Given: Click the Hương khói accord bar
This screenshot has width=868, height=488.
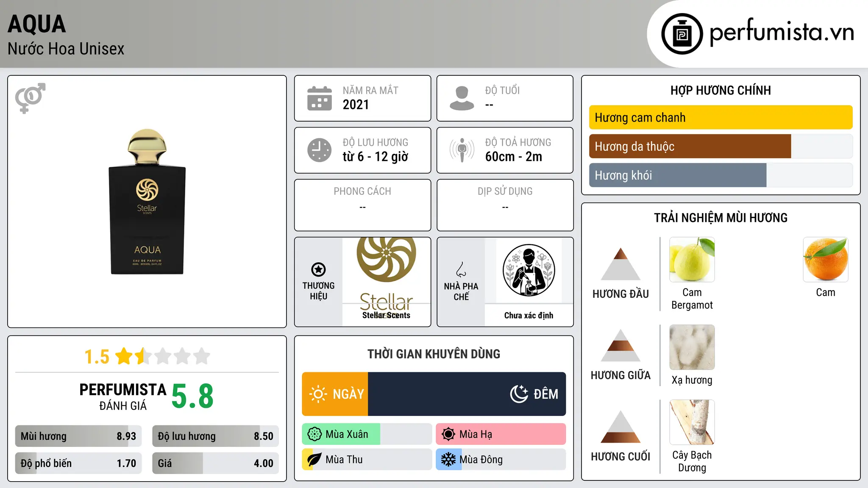Looking at the screenshot, I should click(x=721, y=175).
